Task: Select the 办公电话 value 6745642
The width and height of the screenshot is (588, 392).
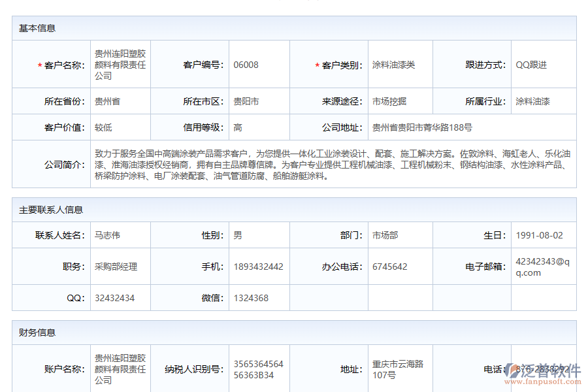Action: pyautogui.click(x=389, y=267)
